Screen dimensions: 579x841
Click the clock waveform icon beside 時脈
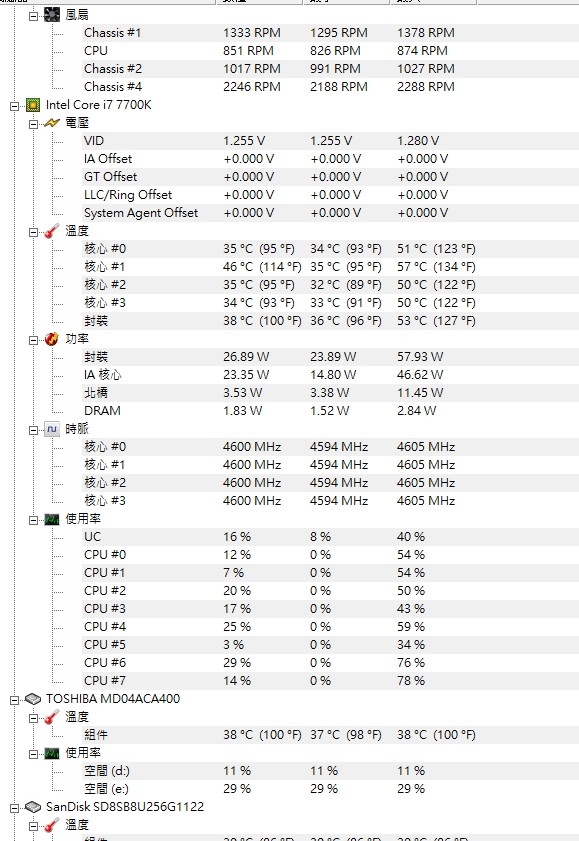pyautogui.click(x=51, y=429)
